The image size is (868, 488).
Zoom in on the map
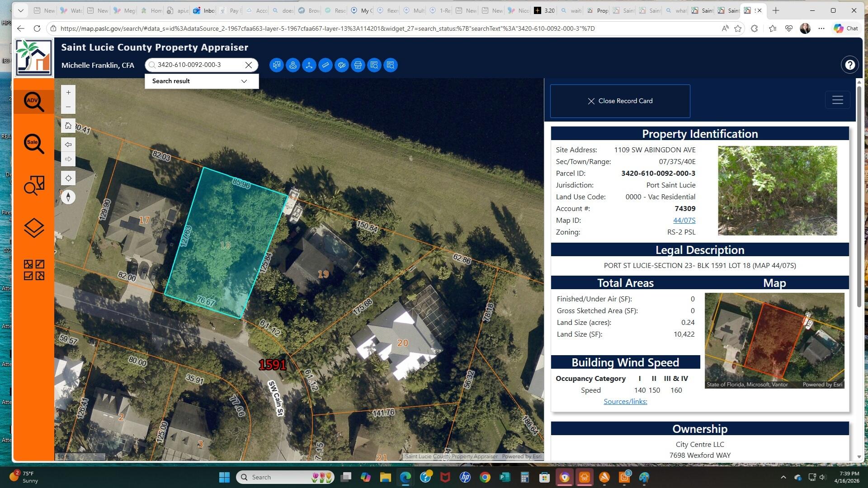(68, 93)
